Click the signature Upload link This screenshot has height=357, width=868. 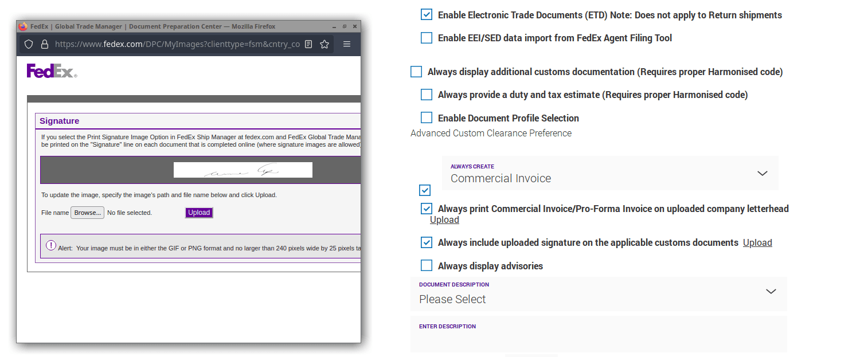click(757, 242)
